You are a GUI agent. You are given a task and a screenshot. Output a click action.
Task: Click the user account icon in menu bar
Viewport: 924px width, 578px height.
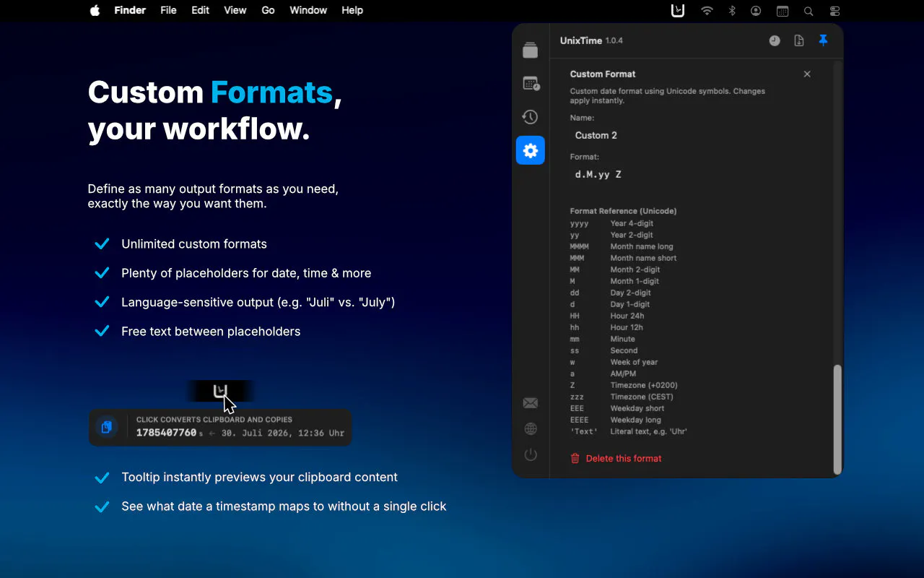click(756, 10)
